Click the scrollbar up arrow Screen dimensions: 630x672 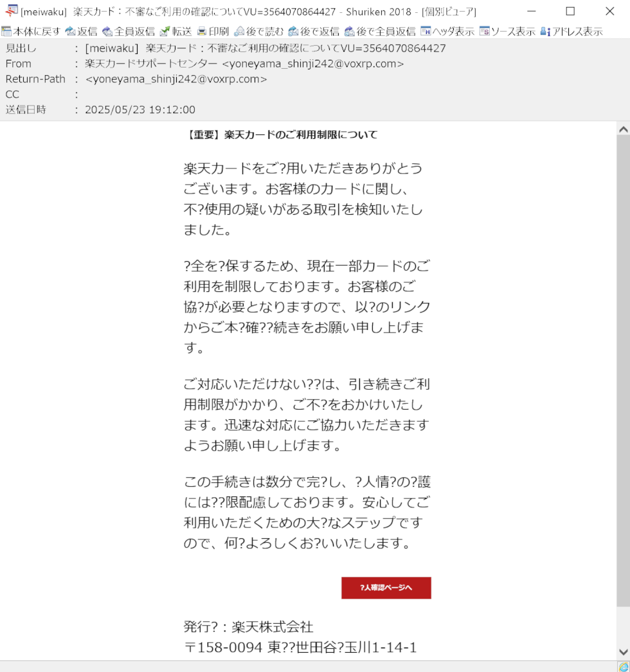click(x=624, y=129)
